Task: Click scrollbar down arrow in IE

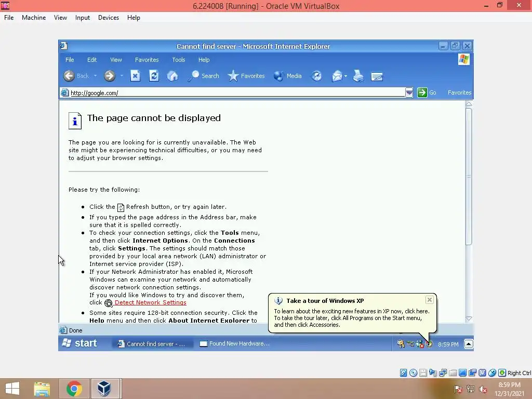Action: click(469, 318)
